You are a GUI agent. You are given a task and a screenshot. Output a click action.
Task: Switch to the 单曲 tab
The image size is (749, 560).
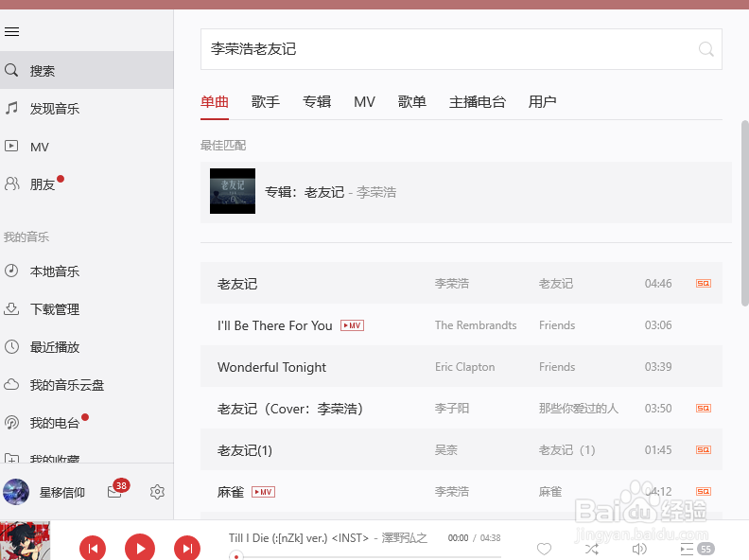pos(215,102)
